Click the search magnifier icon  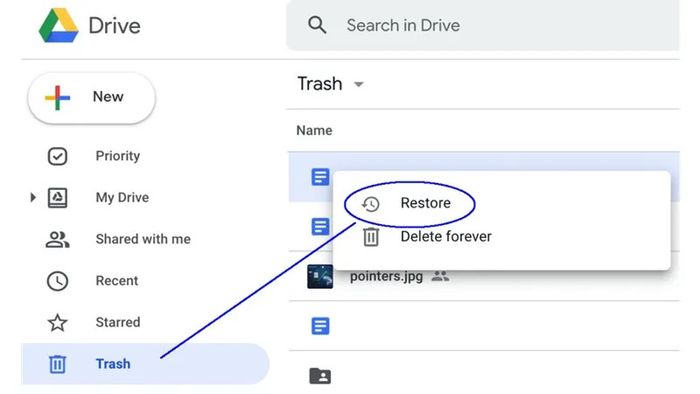pyautogui.click(x=317, y=25)
